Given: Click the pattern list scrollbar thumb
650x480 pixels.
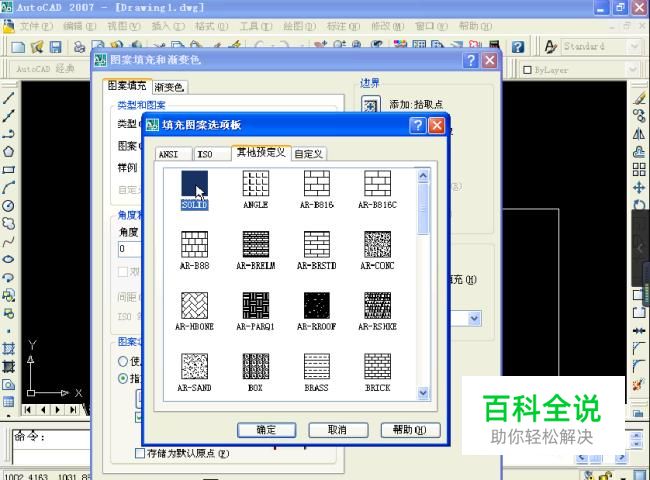Looking at the screenshot, I should (423, 208).
